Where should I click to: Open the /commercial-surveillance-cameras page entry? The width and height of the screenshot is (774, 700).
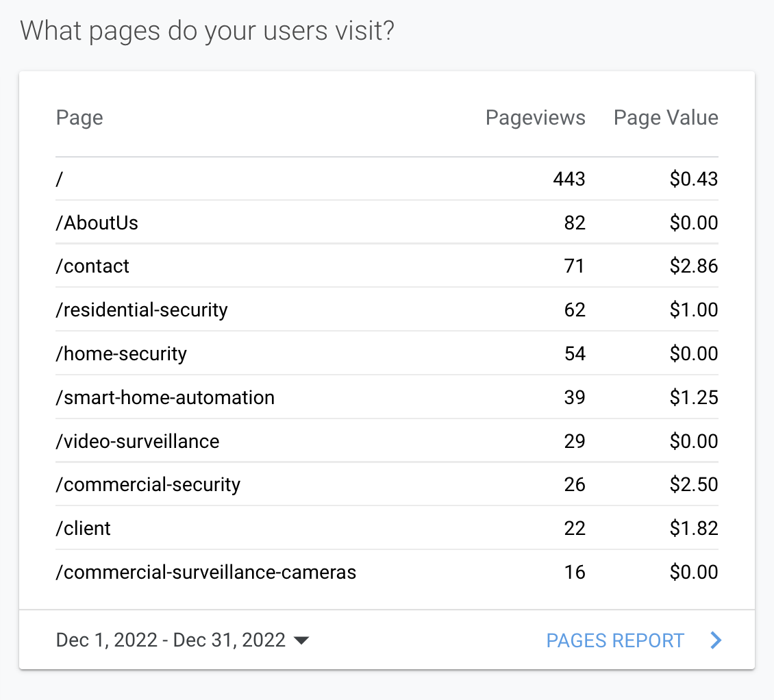[x=206, y=573]
